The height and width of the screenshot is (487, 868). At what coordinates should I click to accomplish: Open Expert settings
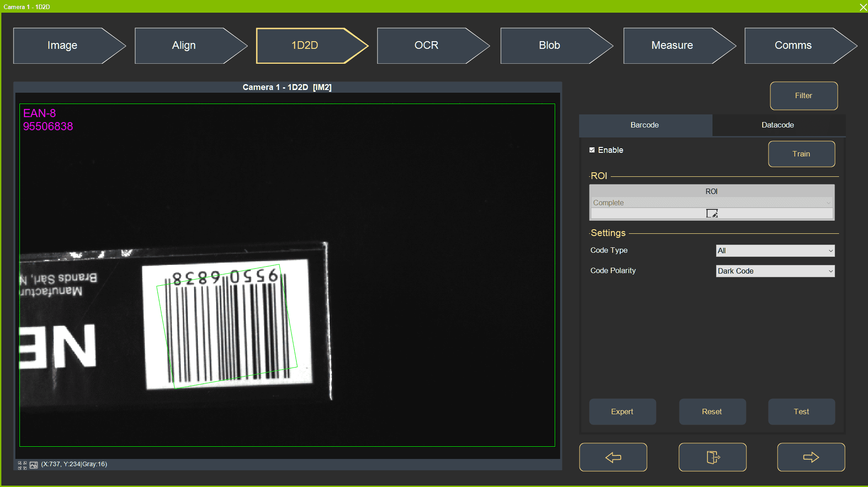[x=623, y=412]
